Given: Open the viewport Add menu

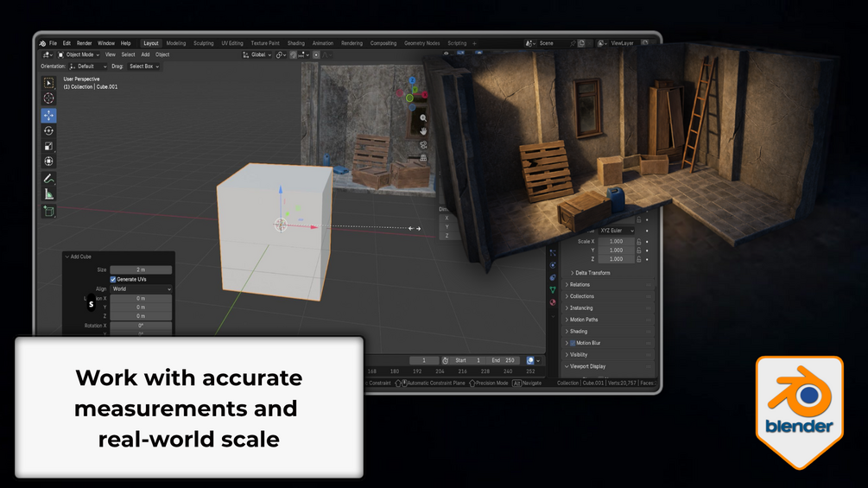Looking at the screenshot, I should coord(145,54).
